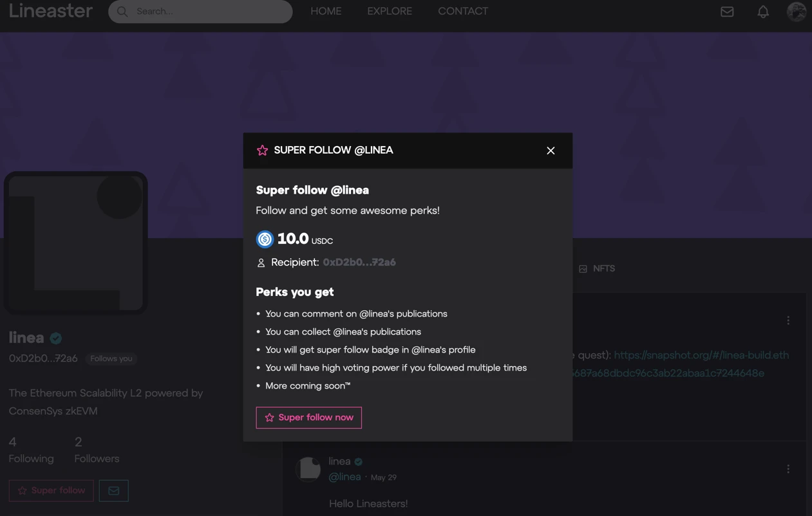Image resolution: width=812 pixels, height=516 pixels.
Task: Switch to the NFTS tab
Action: (x=597, y=269)
